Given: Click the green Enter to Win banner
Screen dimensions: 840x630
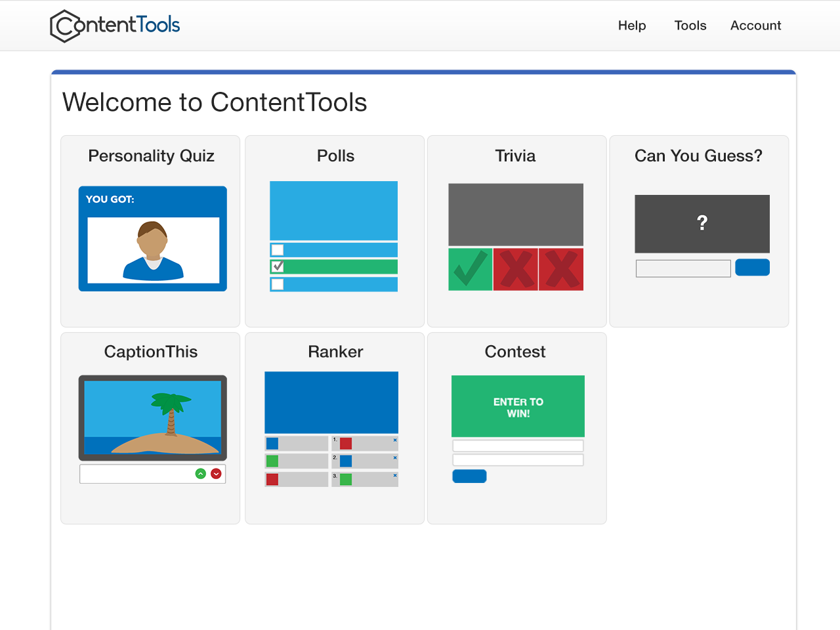Looking at the screenshot, I should click(x=518, y=406).
